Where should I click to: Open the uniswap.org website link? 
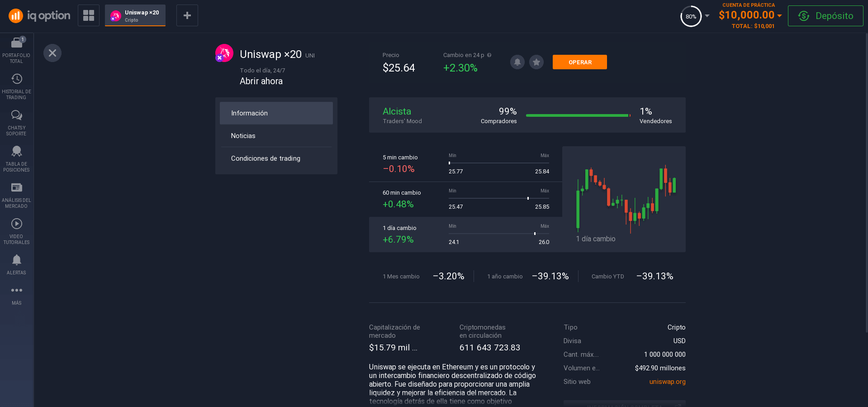[x=667, y=382]
